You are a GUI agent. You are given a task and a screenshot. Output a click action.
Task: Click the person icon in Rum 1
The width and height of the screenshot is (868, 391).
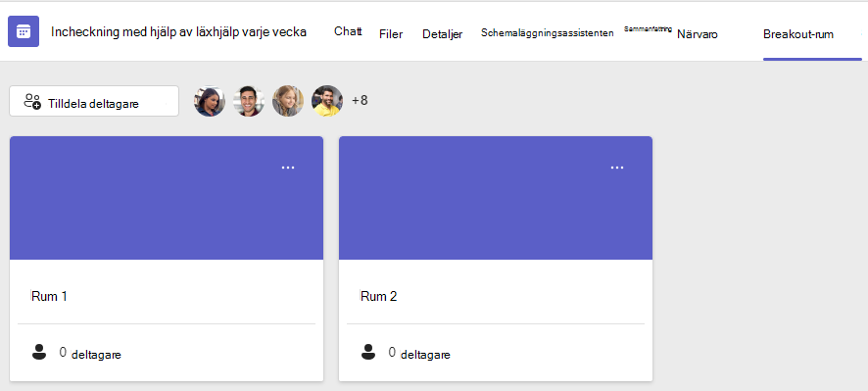[x=39, y=352]
